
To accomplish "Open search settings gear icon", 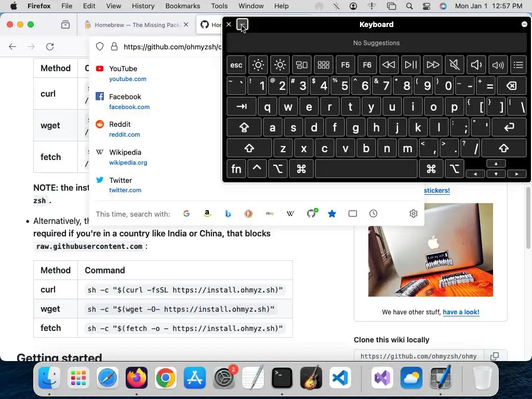I will 413,214.
